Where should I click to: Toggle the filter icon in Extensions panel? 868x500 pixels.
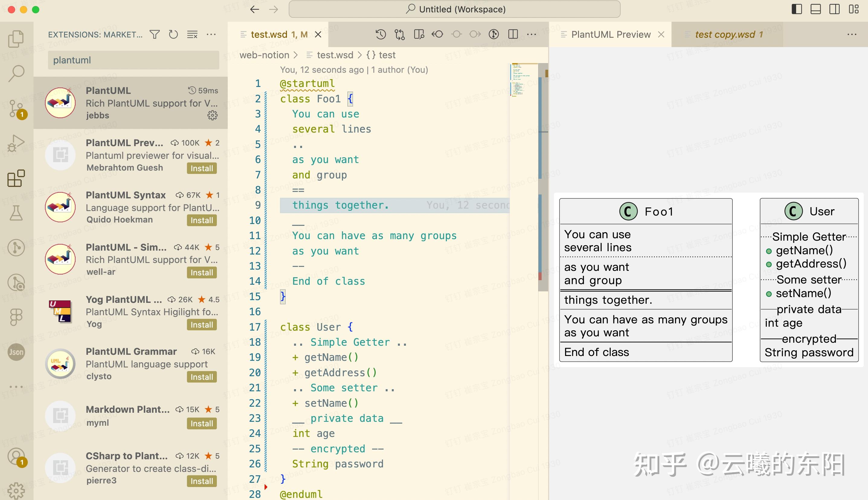[155, 34]
